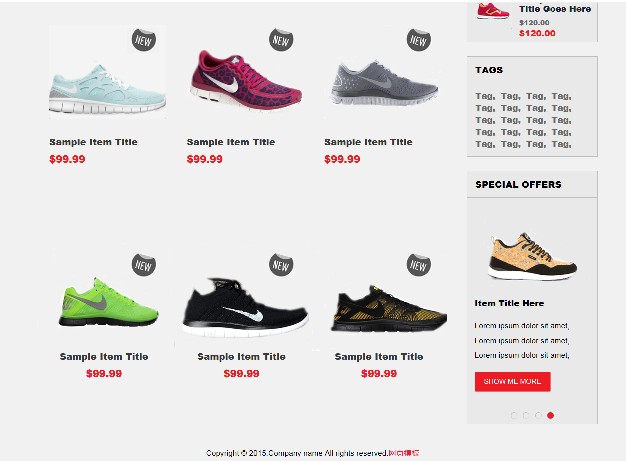The width and height of the screenshot is (626, 461).
Task: Click the NEW badge on the black white-sole shoe
Action: click(x=281, y=265)
